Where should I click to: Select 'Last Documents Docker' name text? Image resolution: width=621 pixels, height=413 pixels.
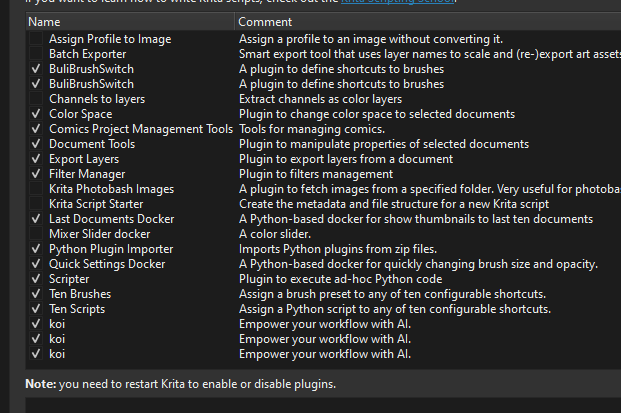112,219
